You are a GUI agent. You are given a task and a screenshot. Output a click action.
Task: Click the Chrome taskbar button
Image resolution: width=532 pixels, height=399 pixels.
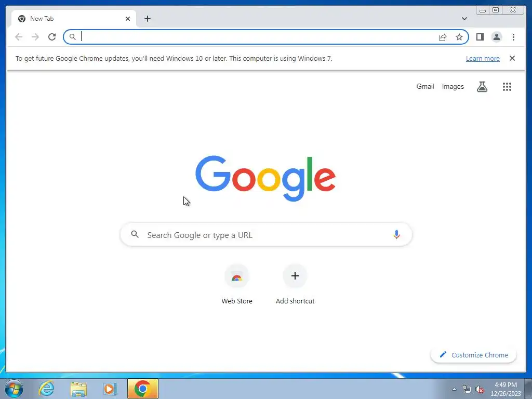[143, 389]
